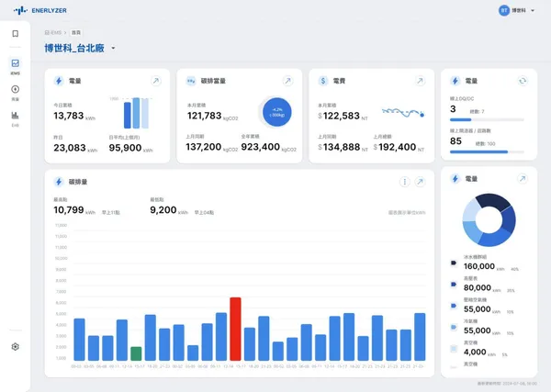Expand the 博世科 user account menu
This screenshot has height=392, width=551.
pyautogui.click(x=533, y=10)
